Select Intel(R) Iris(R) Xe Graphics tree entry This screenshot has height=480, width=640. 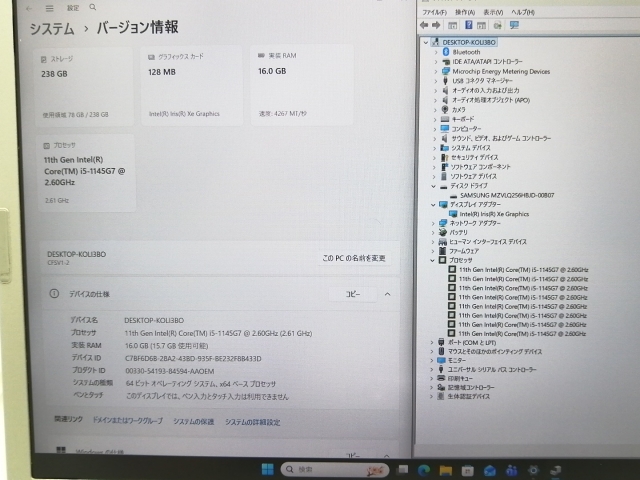coord(494,214)
